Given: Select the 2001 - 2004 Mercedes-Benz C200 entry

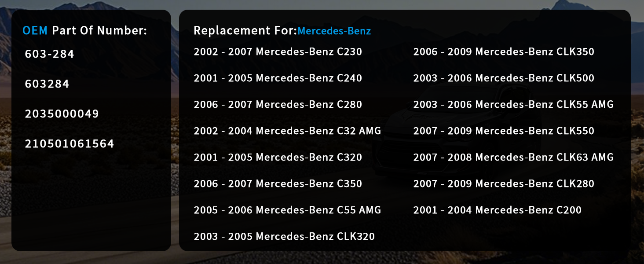Looking at the screenshot, I should [x=498, y=210].
